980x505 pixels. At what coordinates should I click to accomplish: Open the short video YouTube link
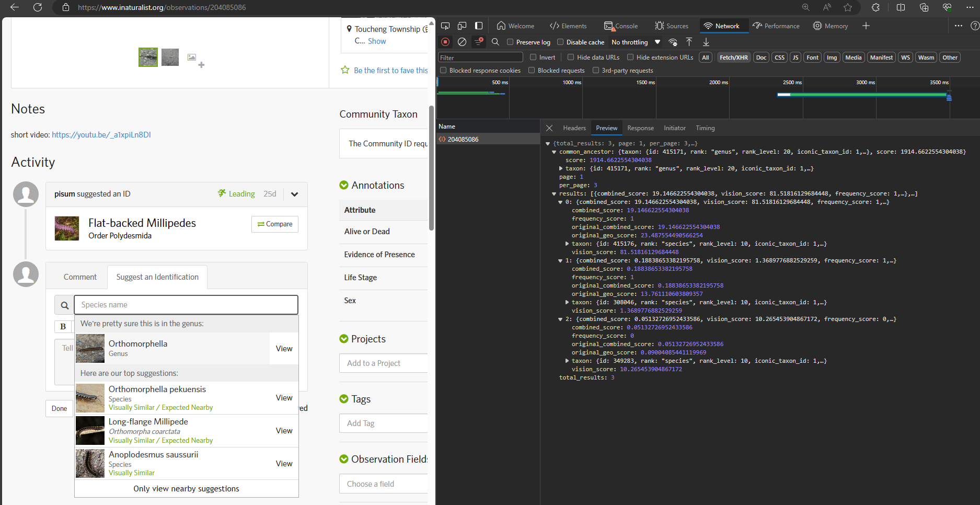pos(101,135)
